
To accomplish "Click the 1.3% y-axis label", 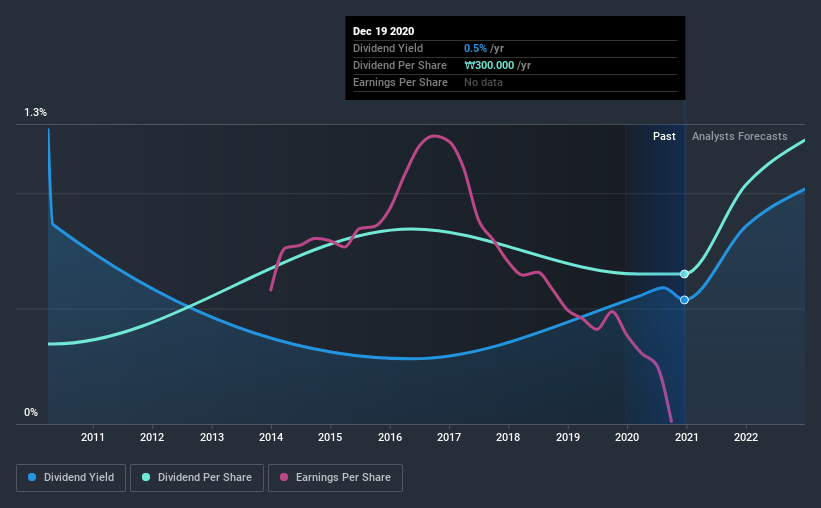I will pos(36,113).
